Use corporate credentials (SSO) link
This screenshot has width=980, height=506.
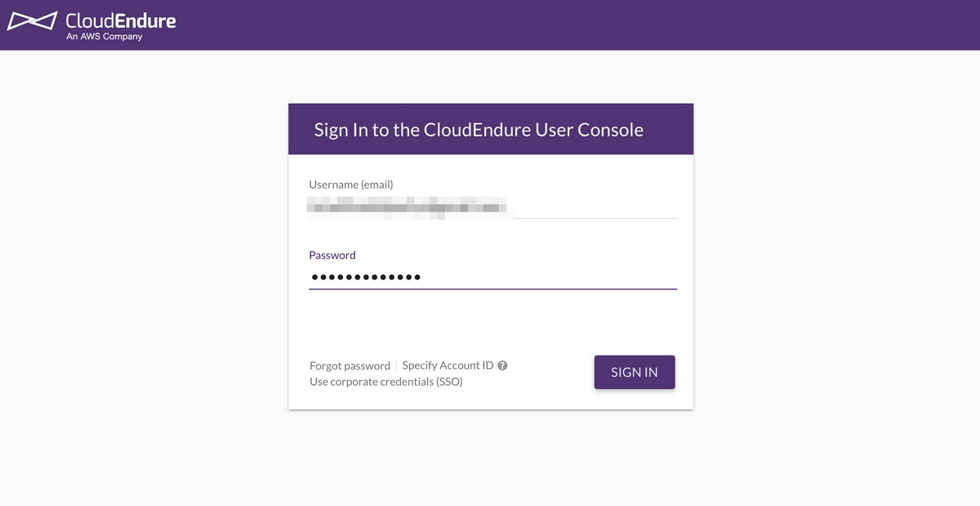(386, 382)
